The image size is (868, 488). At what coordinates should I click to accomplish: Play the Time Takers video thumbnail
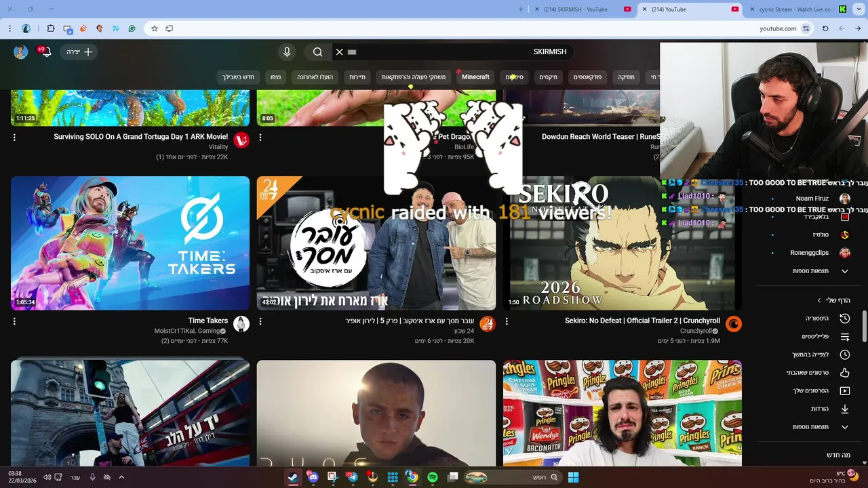130,243
